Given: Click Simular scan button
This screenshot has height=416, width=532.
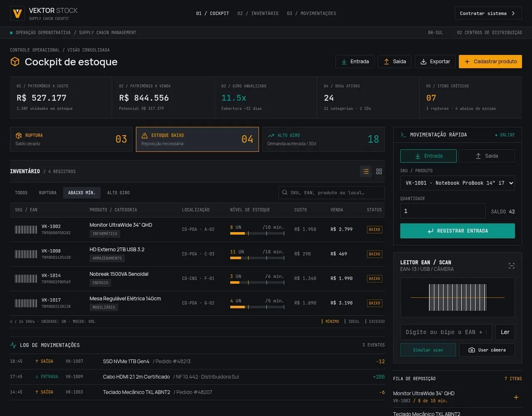Looking at the screenshot, I should [x=428, y=350].
